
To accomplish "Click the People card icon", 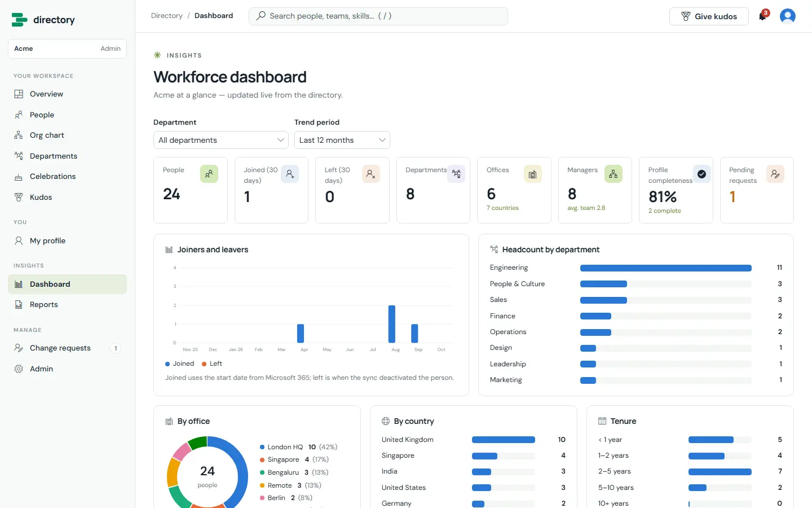I will [x=209, y=174].
